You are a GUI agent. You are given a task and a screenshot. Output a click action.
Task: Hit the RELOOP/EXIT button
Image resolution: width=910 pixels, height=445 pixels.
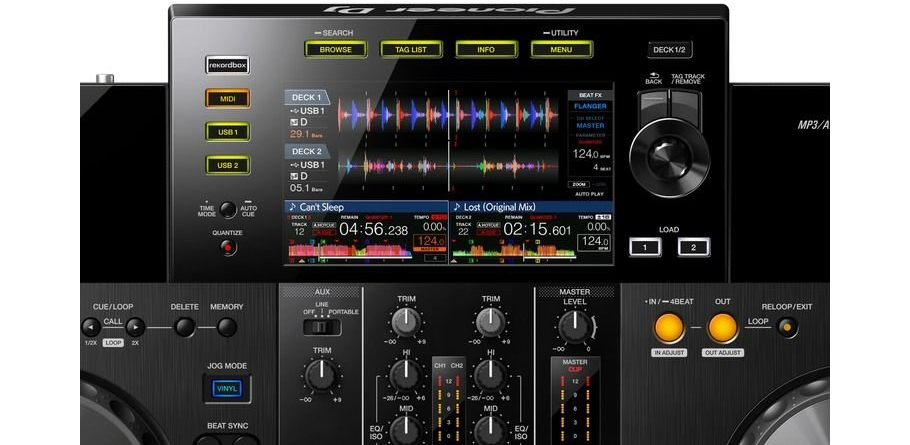(787, 328)
